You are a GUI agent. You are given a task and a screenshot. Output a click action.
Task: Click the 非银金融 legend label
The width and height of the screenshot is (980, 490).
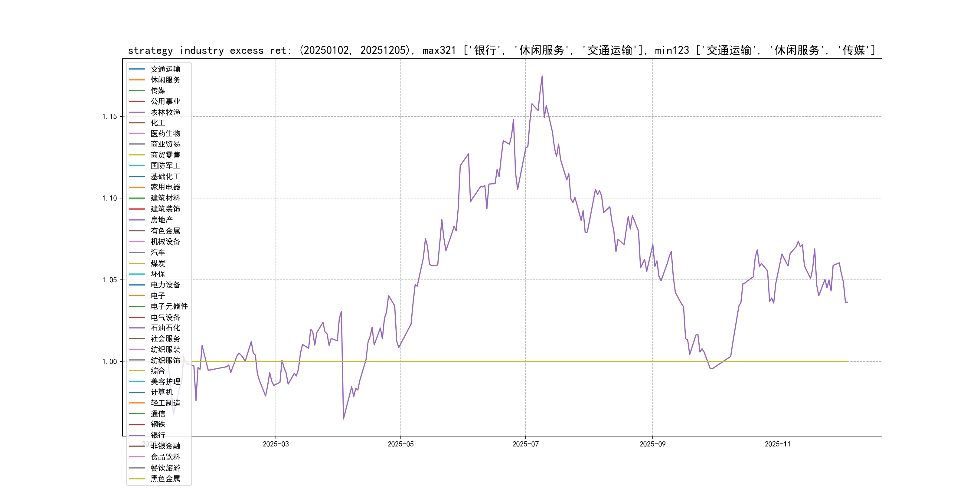pos(165,446)
